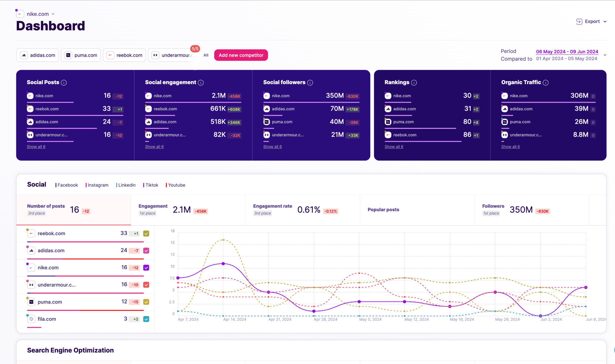The height and width of the screenshot is (364, 615).
Task: Click the underarmour logo in the Organic Traffic card
Action: coord(504,135)
